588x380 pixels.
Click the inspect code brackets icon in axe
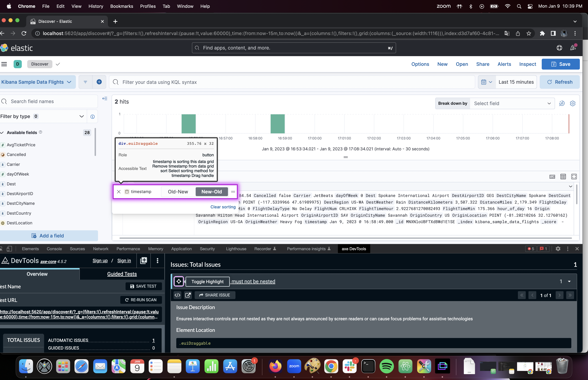click(x=177, y=295)
